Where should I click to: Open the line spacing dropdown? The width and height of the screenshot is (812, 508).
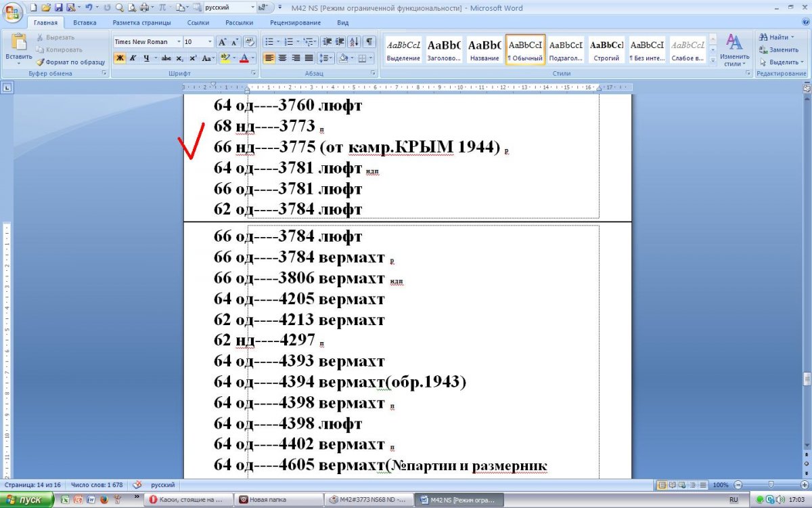click(x=326, y=58)
